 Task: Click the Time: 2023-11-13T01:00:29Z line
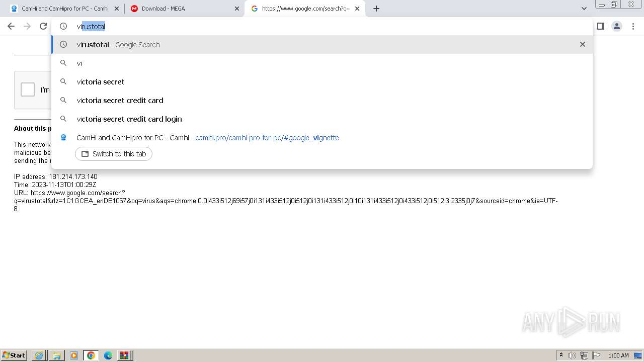55,185
